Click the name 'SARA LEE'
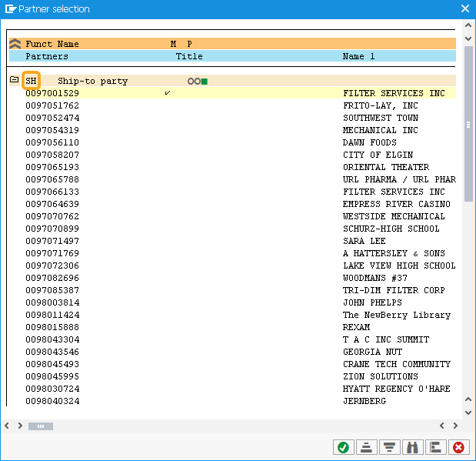The image size is (476, 461). point(364,241)
